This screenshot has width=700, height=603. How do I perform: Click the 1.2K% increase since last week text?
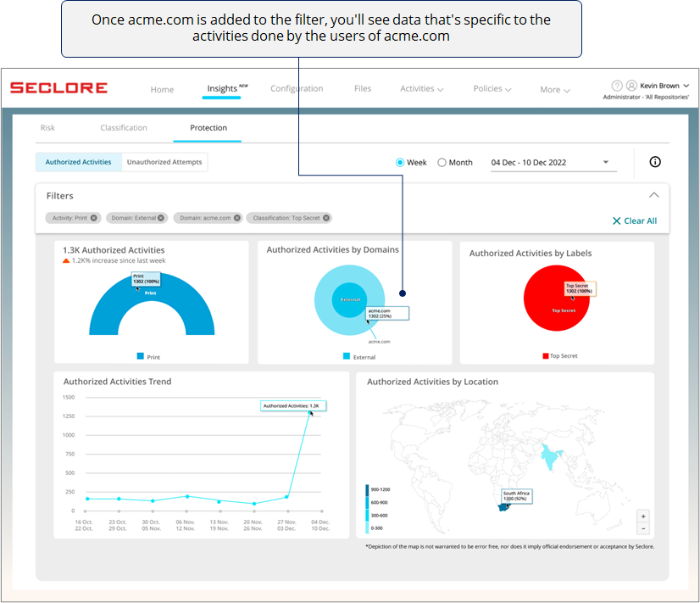119,260
